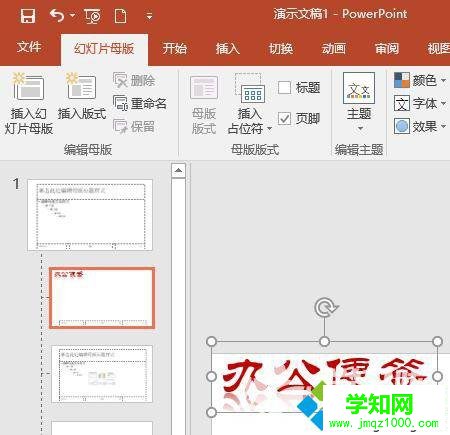The height and width of the screenshot is (435, 450).
Task: Click the 主题 icon
Action: click(359, 88)
